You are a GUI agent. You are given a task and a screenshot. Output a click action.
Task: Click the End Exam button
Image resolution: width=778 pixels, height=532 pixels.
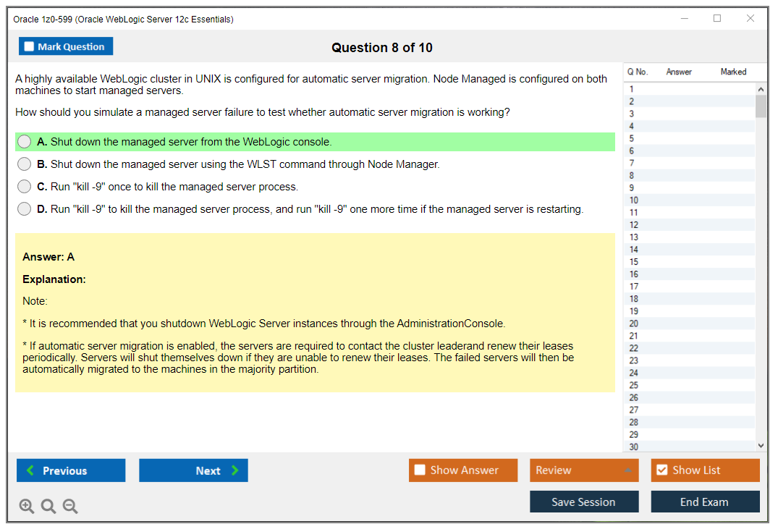705,502
